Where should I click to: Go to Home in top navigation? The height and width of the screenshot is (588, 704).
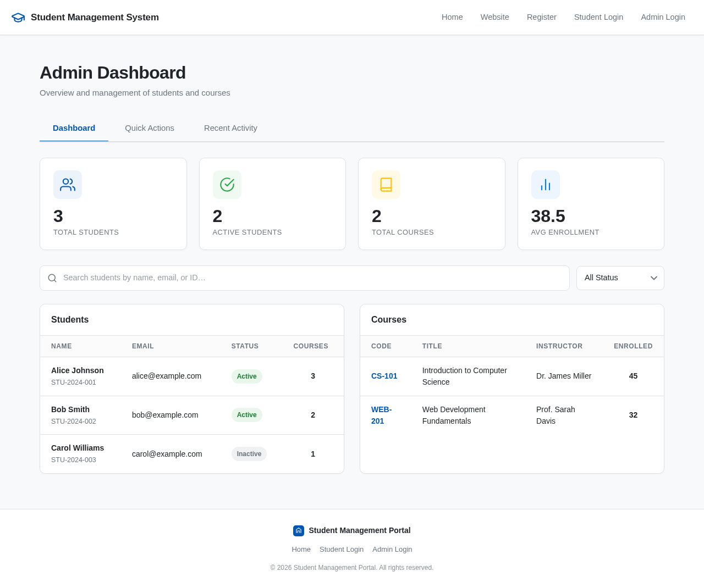pos(452,17)
